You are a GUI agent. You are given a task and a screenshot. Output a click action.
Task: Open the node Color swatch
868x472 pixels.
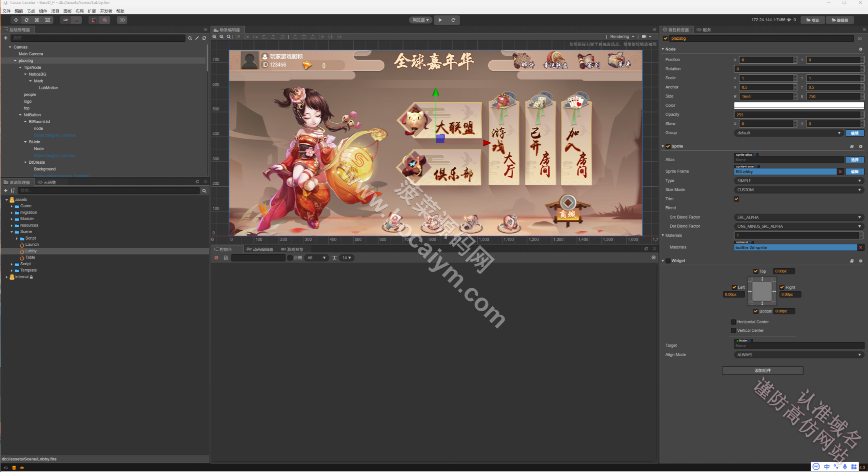799,105
